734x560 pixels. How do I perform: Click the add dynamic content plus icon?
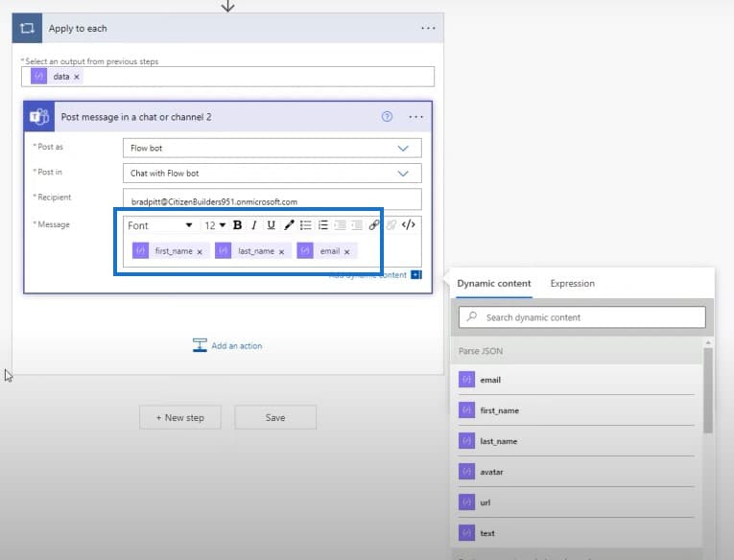coord(416,274)
